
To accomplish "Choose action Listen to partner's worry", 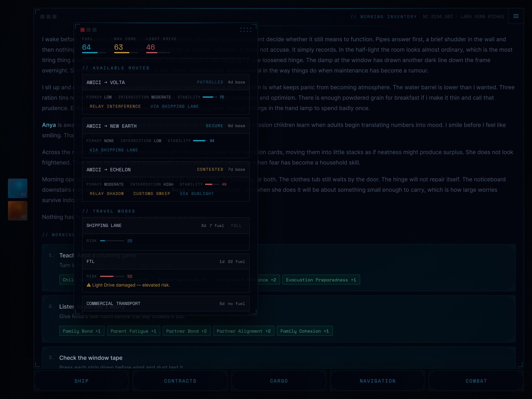I will tap(279, 319).
